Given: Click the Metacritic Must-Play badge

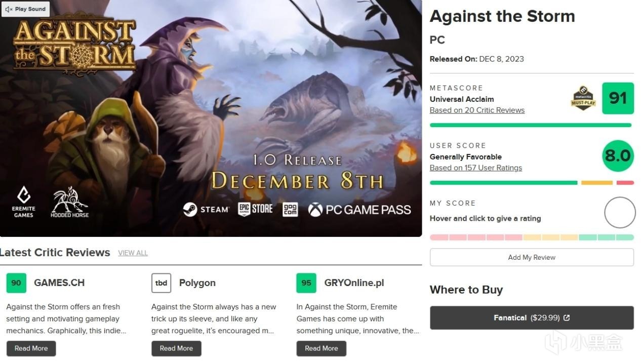Looking at the screenshot, I should [x=583, y=98].
